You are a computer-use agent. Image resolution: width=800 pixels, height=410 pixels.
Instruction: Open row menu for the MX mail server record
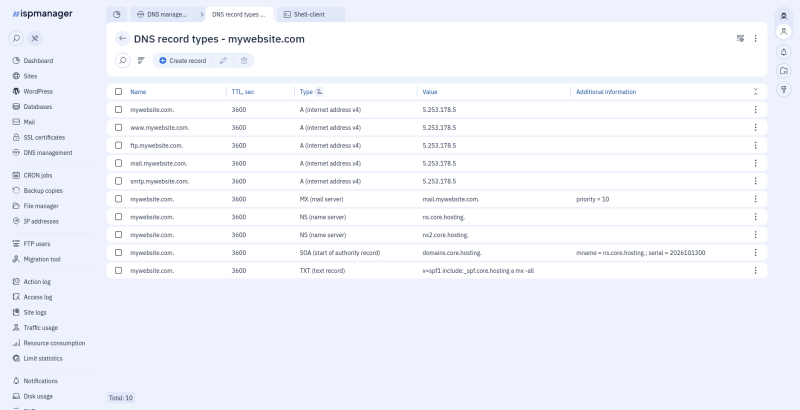(756, 199)
